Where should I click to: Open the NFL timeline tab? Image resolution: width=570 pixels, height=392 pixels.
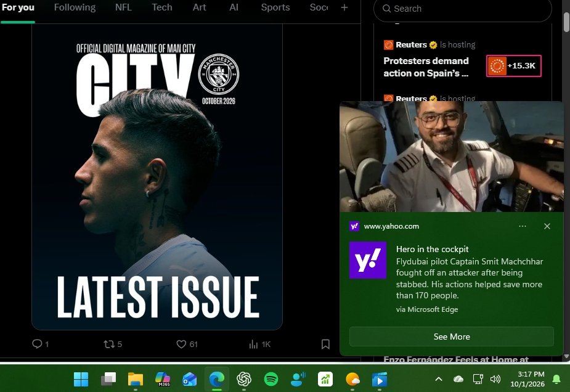(123, 7)
